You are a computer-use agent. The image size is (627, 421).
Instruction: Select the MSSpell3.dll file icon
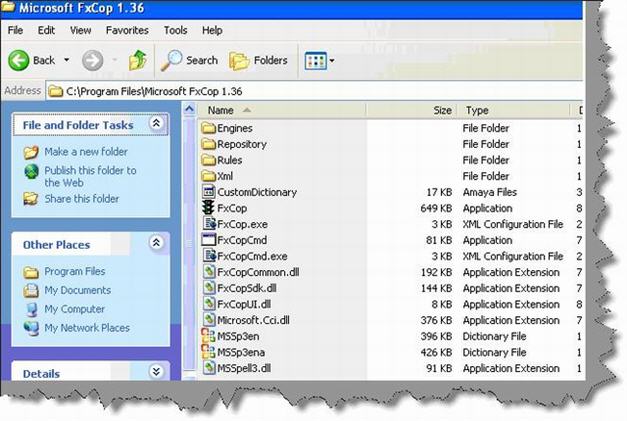(209, 368)
